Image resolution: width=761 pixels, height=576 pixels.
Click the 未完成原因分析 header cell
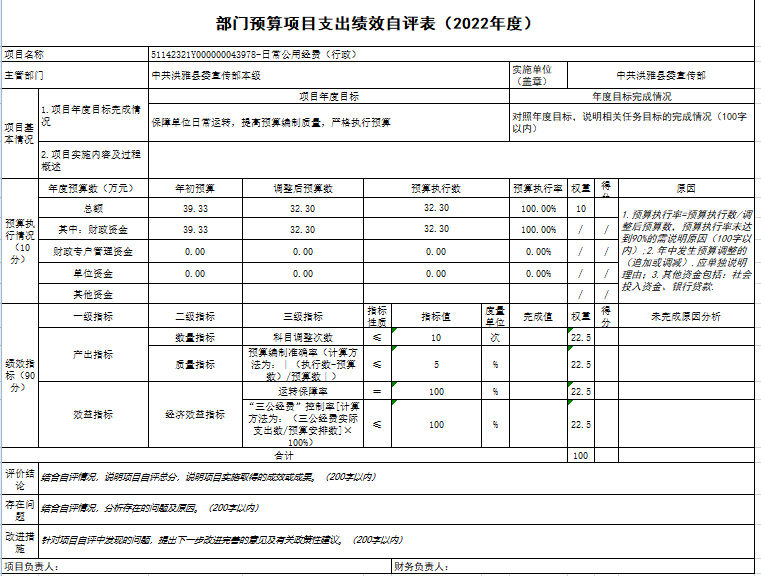pos(686,316)
